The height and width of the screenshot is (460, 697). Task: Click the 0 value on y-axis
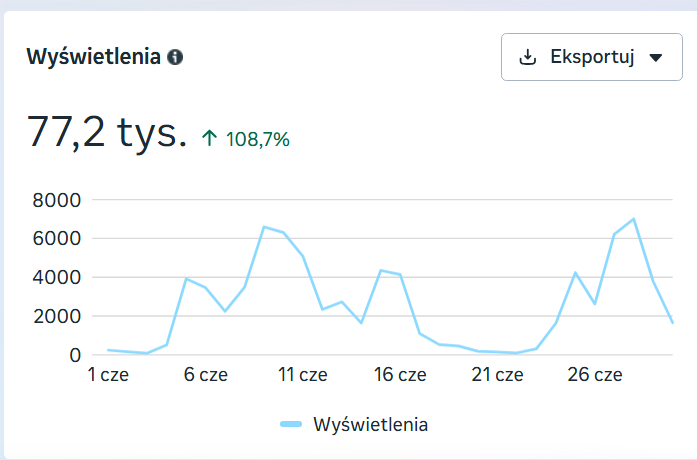pos(75,356)
